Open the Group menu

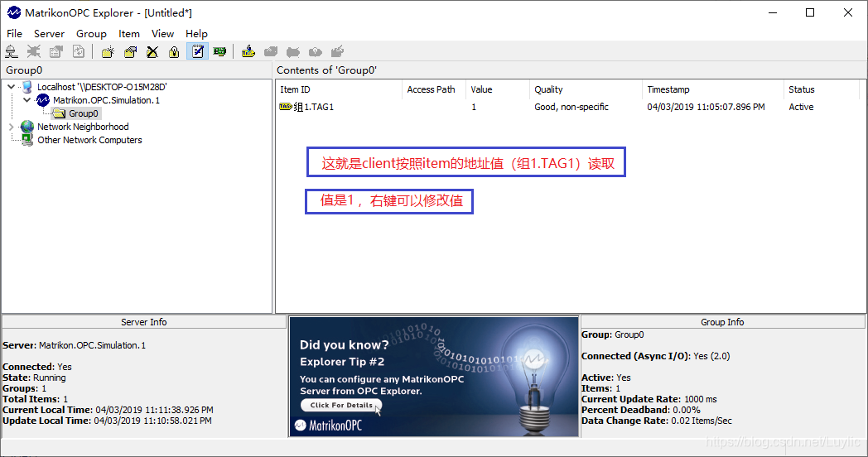point(91,34)
